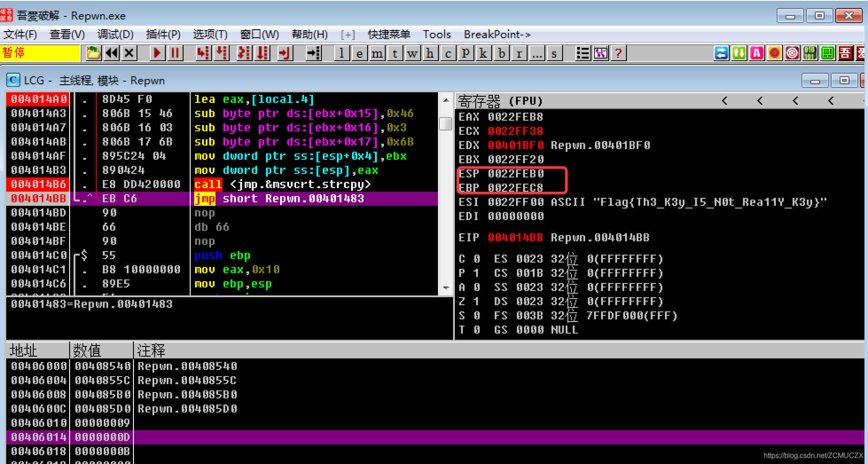Execute till return using the red arrow icon

point(285,53)
